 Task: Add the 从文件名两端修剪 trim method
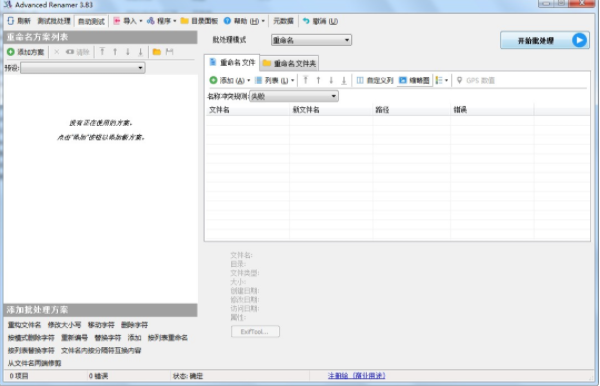coord(34,363)
